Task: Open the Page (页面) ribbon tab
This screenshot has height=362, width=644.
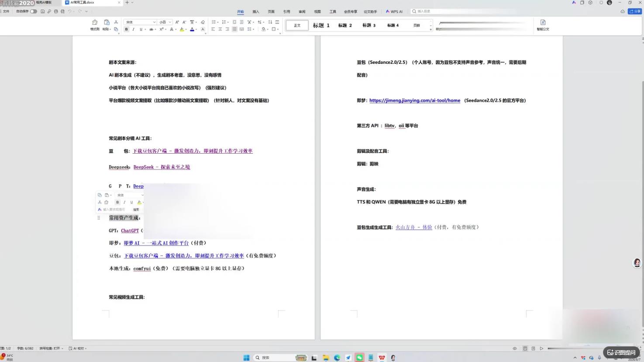Action: click(271, 12)
